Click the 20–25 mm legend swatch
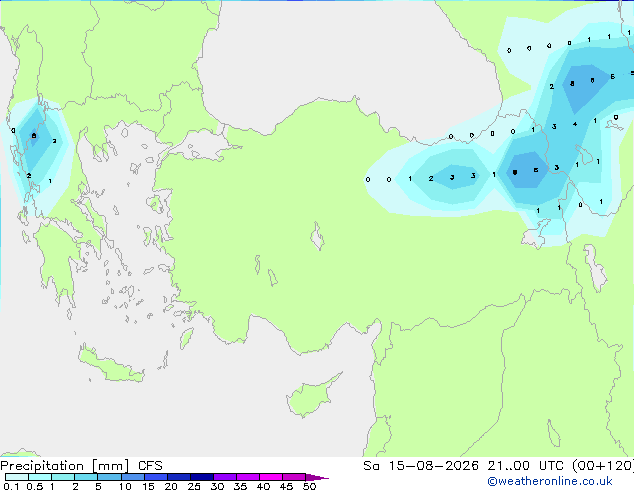This screenshot has height=490, width=634. (179, 477)
